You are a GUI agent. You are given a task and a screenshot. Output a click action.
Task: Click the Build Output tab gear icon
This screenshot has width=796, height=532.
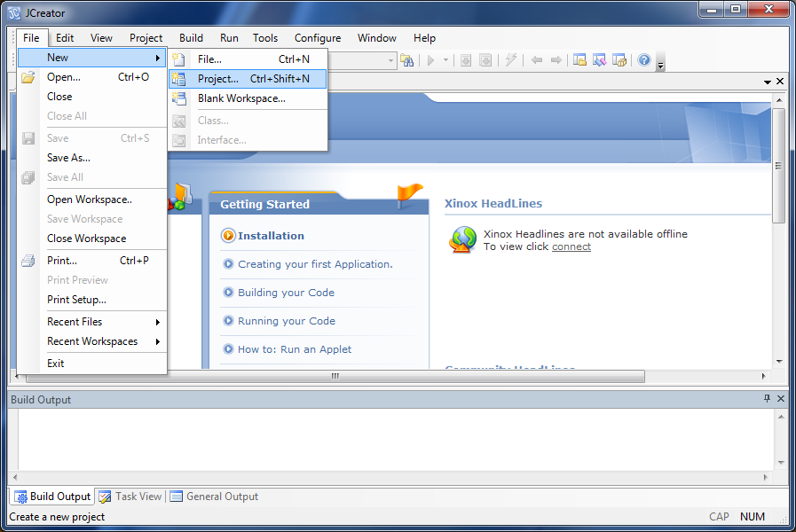click(20, 497)
